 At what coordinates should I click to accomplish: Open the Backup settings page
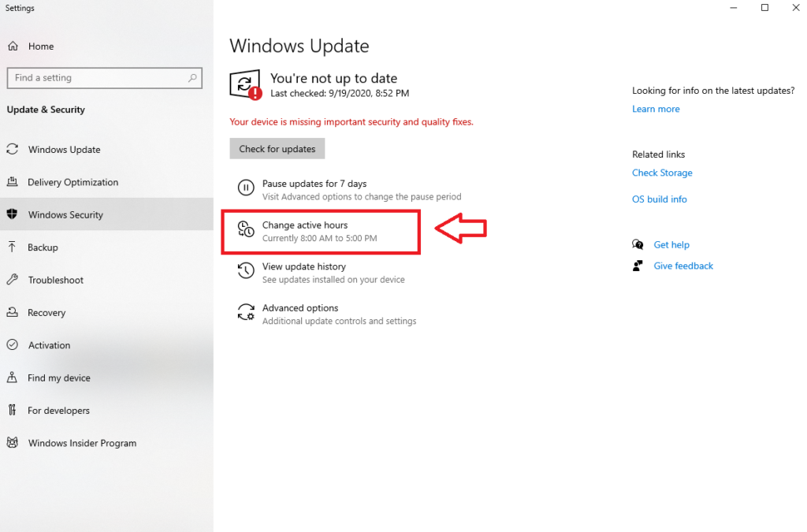(106, 247)
